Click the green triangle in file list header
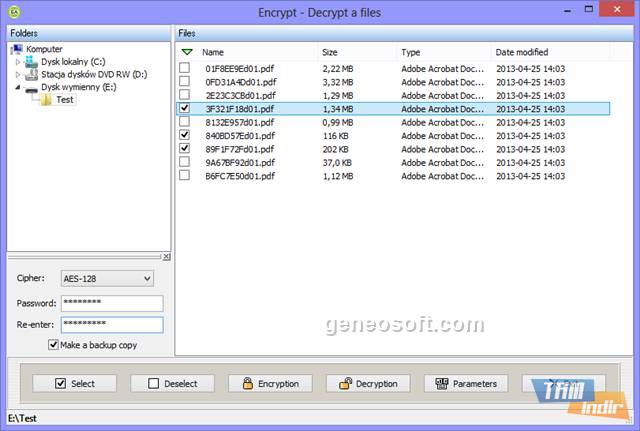 186,51
